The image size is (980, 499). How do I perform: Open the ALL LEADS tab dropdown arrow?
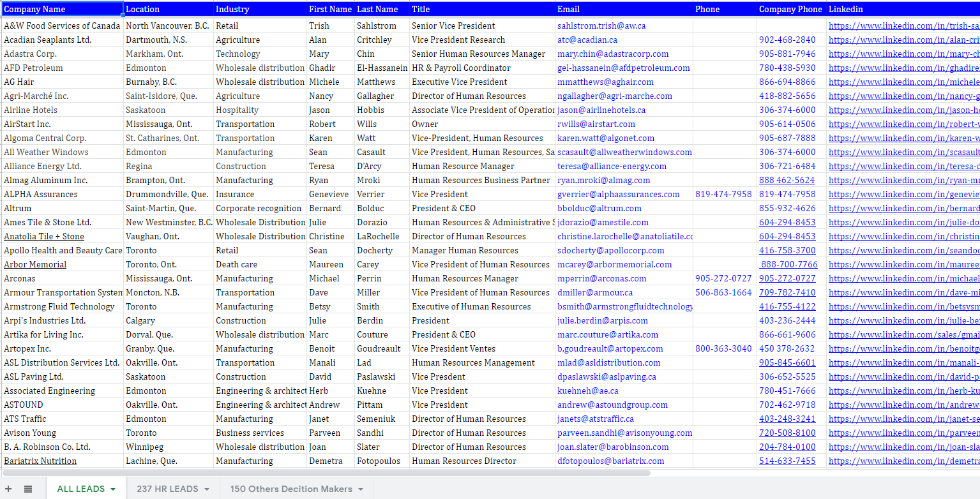tap(112, 488)
